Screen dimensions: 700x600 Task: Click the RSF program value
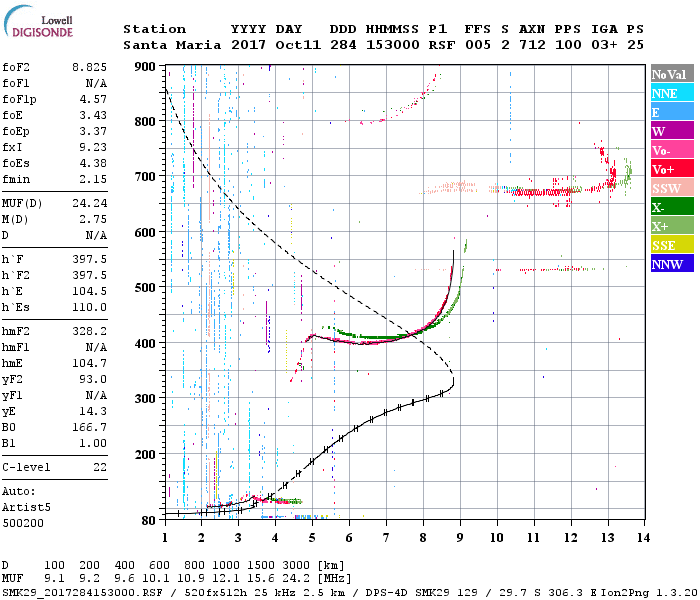coord(442,45)
